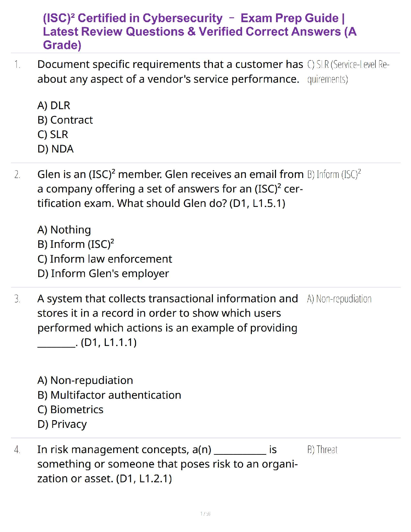Screen dimensions: 411x532
Task: Select answer option B) Contract
Action: pos(65,120)
